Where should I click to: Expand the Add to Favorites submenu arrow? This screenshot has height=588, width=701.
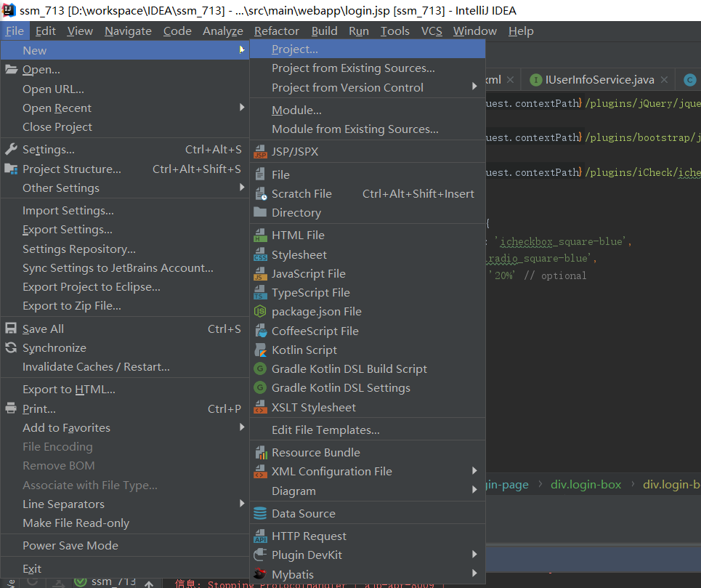click(x=242, y=427)
